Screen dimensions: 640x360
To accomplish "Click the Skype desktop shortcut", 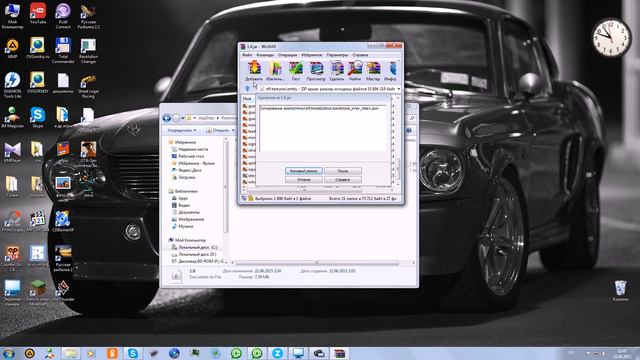I will 38,118.
